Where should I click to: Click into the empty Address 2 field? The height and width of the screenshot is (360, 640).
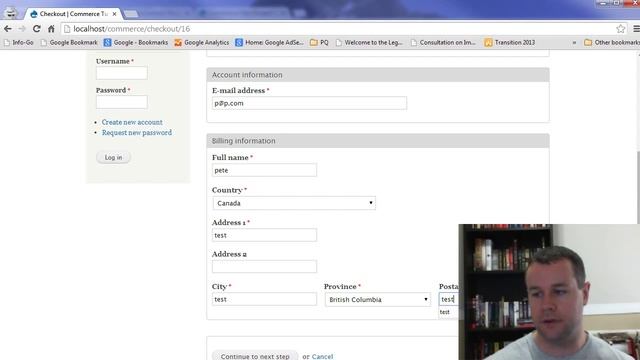[x=264, y=267]
